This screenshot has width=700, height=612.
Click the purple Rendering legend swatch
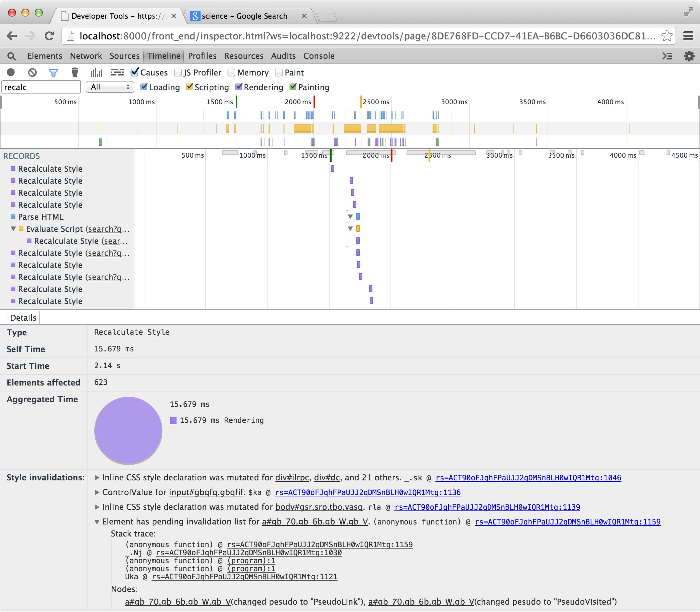tap(173, 420)
